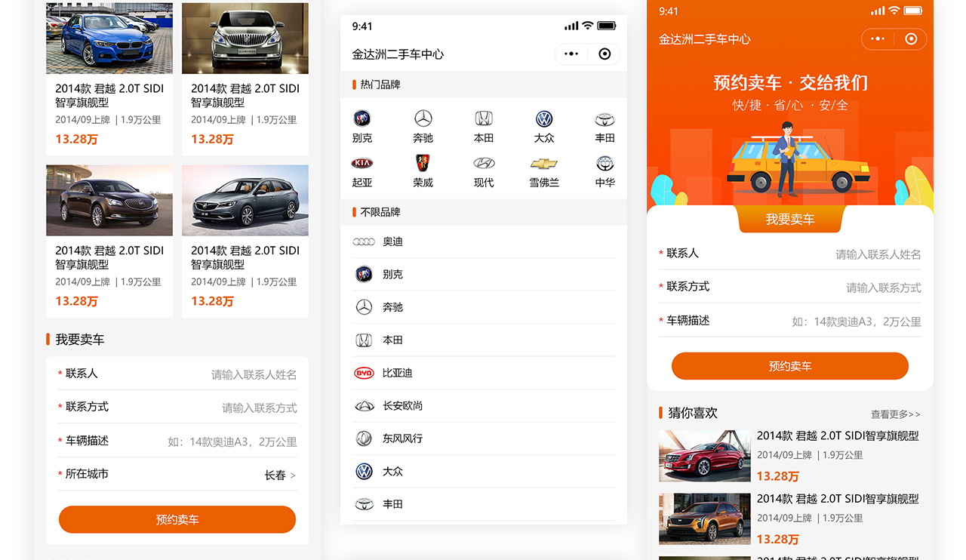Screen dimensions: 966x560
Task: Open the 比亚迪 row in brand list
Action: (484, 373)
